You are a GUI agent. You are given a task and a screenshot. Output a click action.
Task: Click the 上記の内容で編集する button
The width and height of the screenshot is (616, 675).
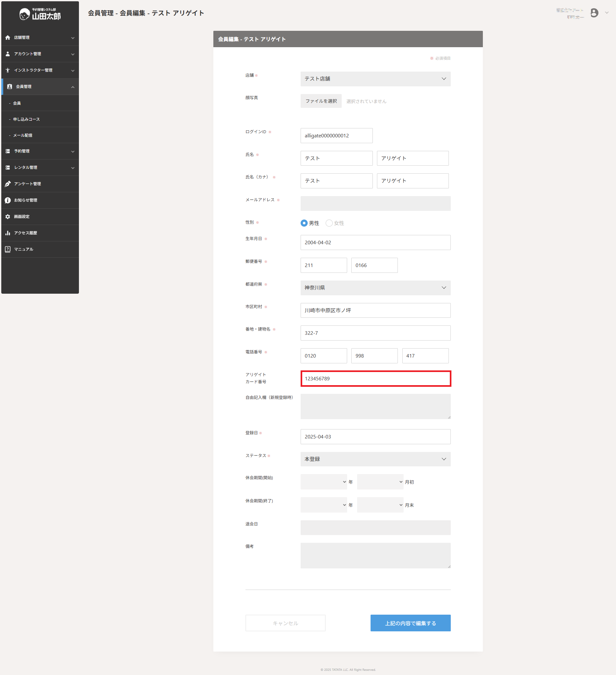[x=411, y=623]
